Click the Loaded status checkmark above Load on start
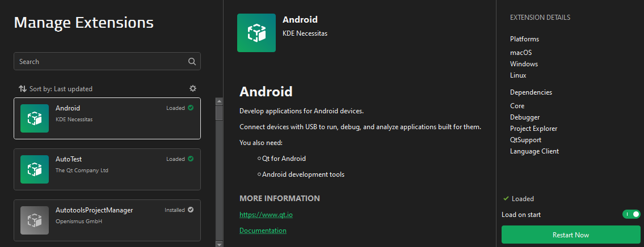Screen dimensions: 644x247 [x=506, y=199]
